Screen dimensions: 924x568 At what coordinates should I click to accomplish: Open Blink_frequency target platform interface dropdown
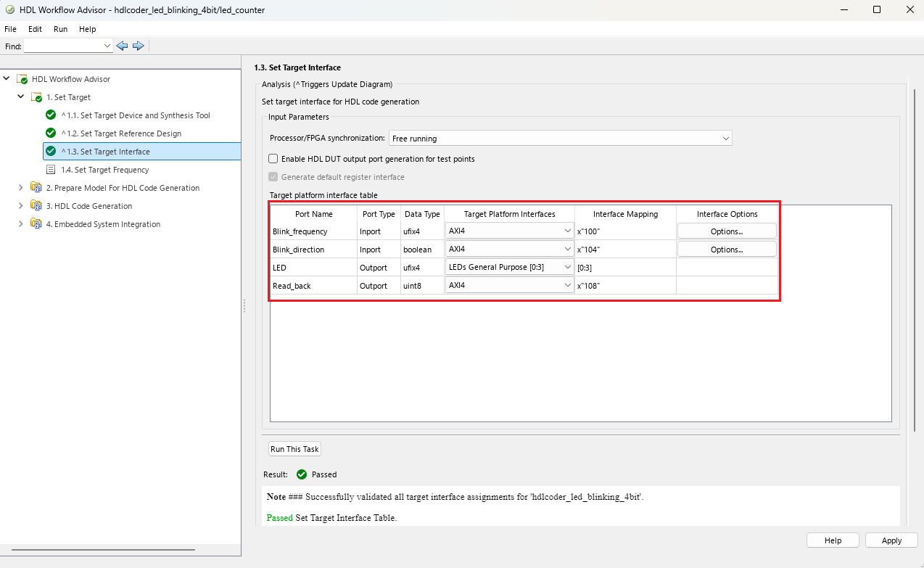pos(510,231)
